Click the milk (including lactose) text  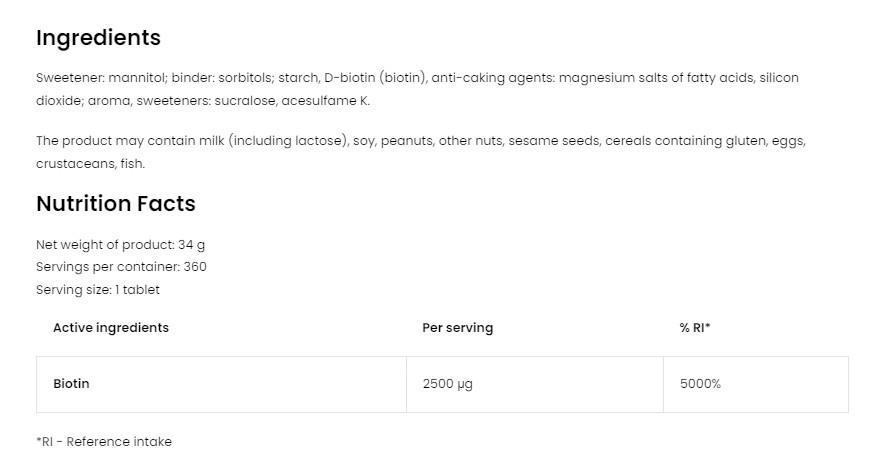[x=283, y=141]
